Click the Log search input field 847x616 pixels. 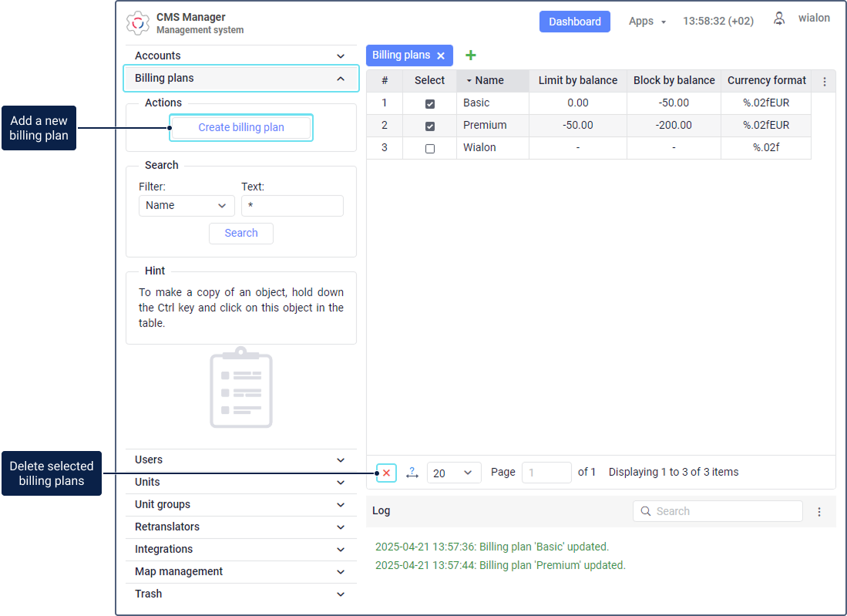click(718, 511)
